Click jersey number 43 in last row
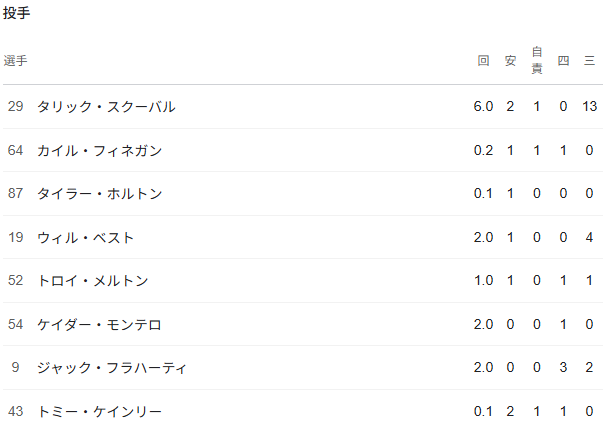Viewport: 606px width, 434px height. click(x=14, y=412)
